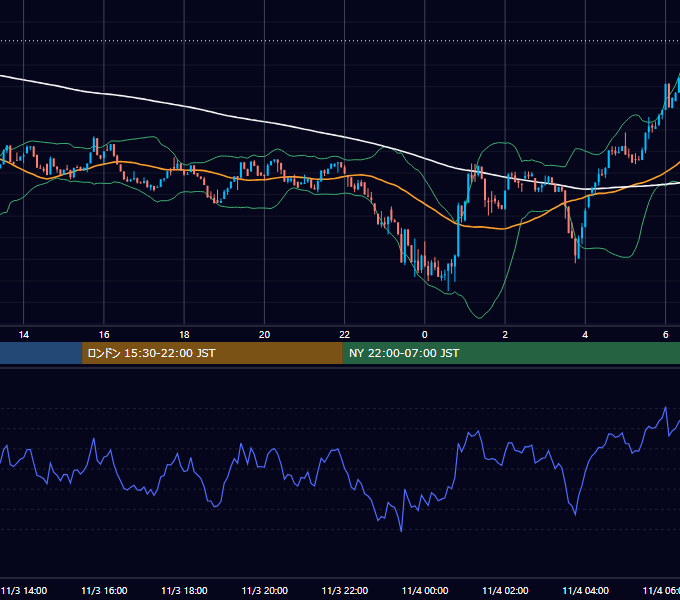This screenshot has height=600, width=680.
Task: Click the blue session bar before London
Action: [41, 353]
